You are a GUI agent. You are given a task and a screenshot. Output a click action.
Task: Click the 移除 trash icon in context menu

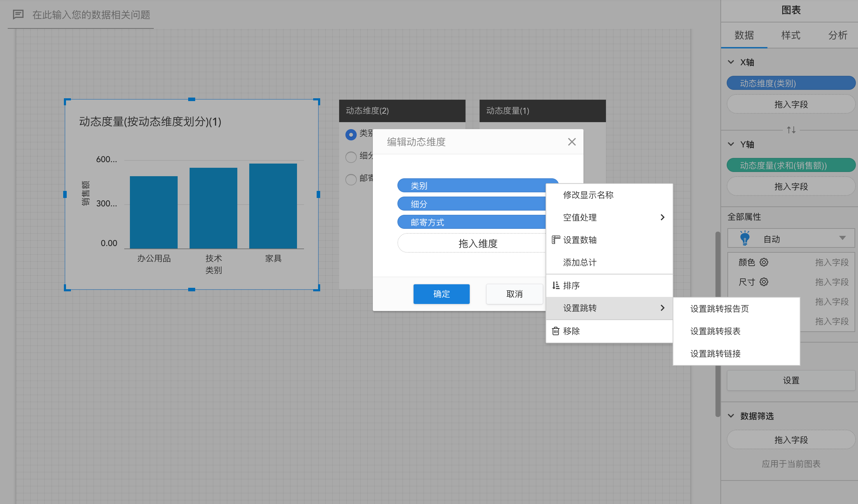(555, 331)
